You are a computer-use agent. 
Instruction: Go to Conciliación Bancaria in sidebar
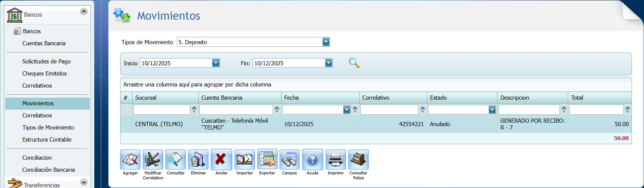point(48,170)
